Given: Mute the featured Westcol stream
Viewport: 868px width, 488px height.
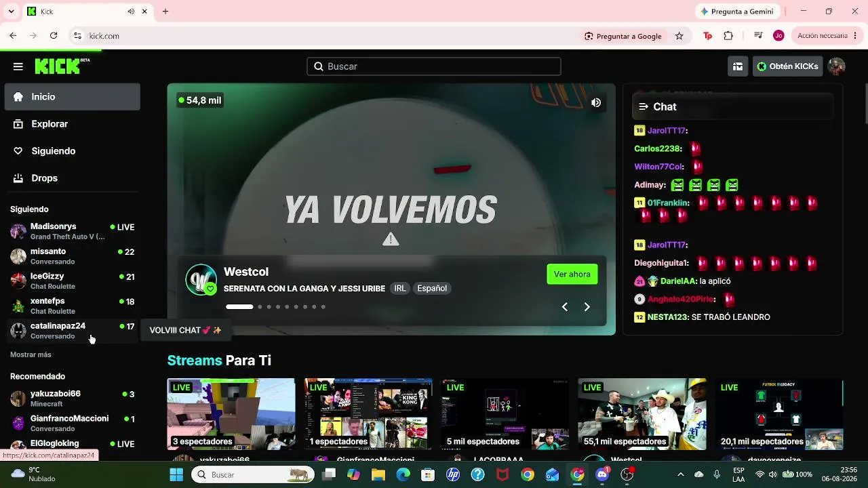Looking at the screenshot, I should tap(596, 102).
